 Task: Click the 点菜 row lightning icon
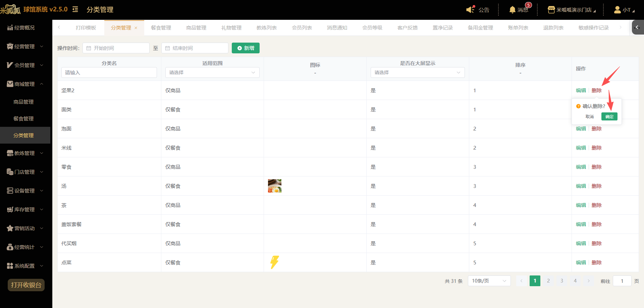coord(275,262)
